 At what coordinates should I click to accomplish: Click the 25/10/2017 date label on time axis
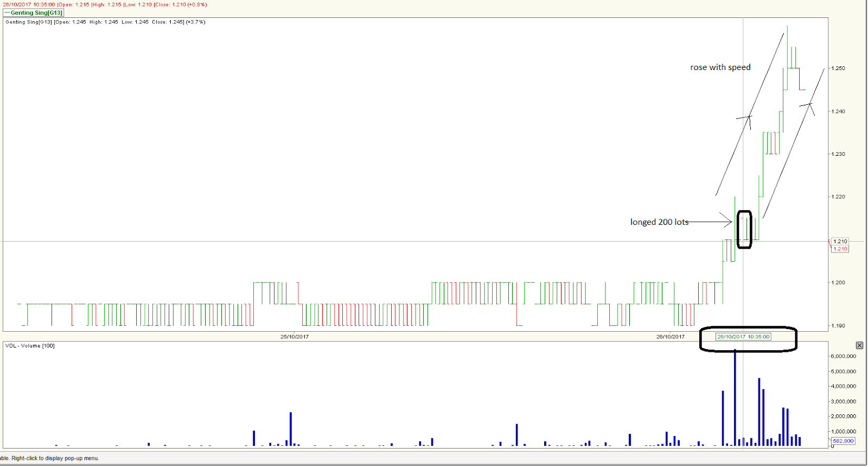tap(295, 337)
